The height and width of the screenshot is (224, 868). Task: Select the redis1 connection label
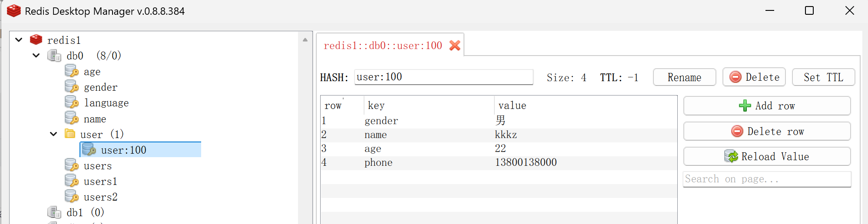point(64,40)
